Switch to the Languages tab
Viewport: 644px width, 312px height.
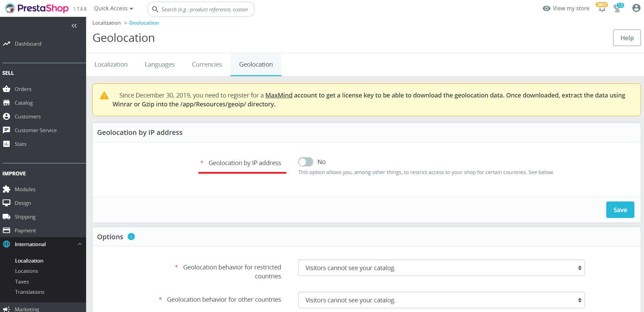[x=160, y=64]
